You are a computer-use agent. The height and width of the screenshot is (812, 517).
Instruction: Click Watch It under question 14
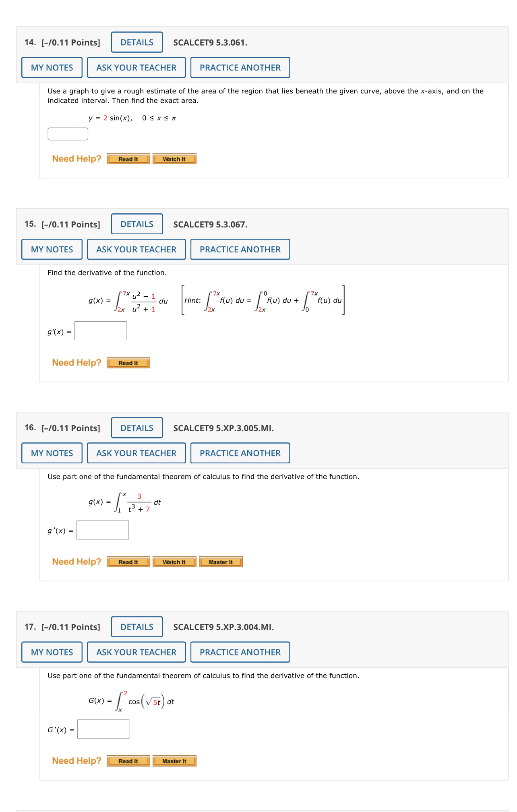[x=174, y=159]
